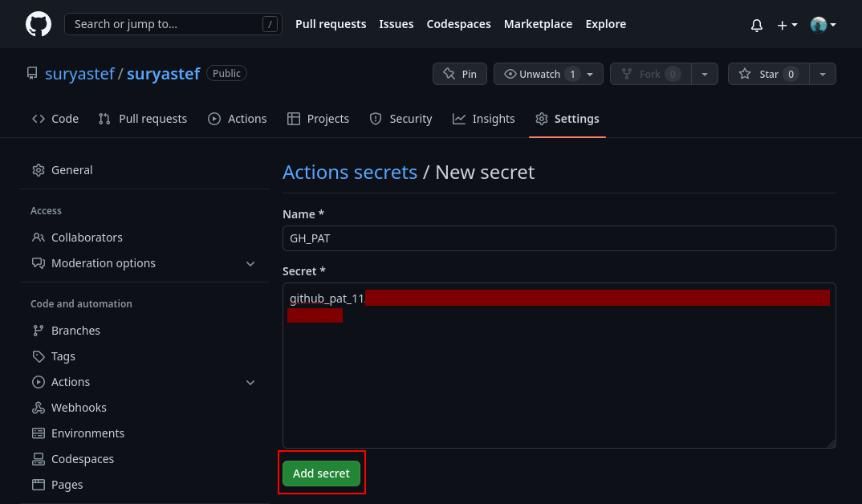Click the Unwatch eye icon

[x=510, y=74]
